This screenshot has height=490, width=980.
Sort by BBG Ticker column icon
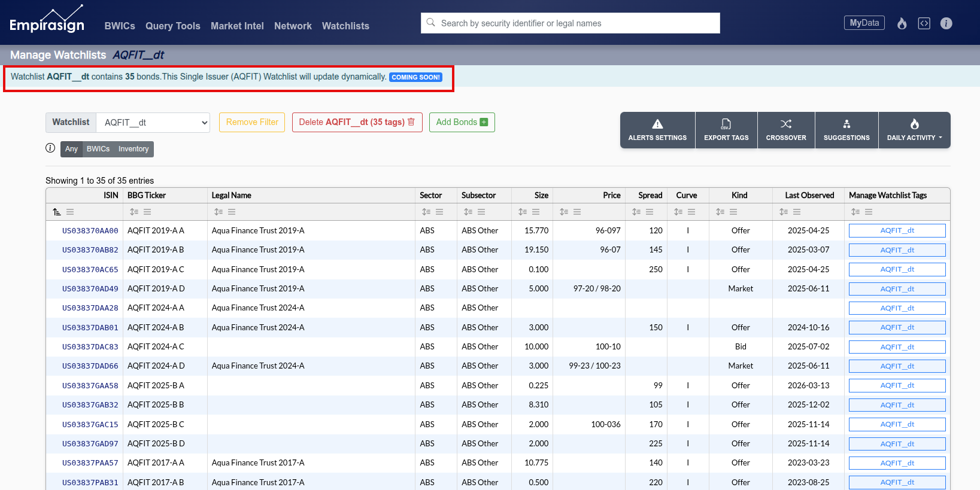pos(134,212)
